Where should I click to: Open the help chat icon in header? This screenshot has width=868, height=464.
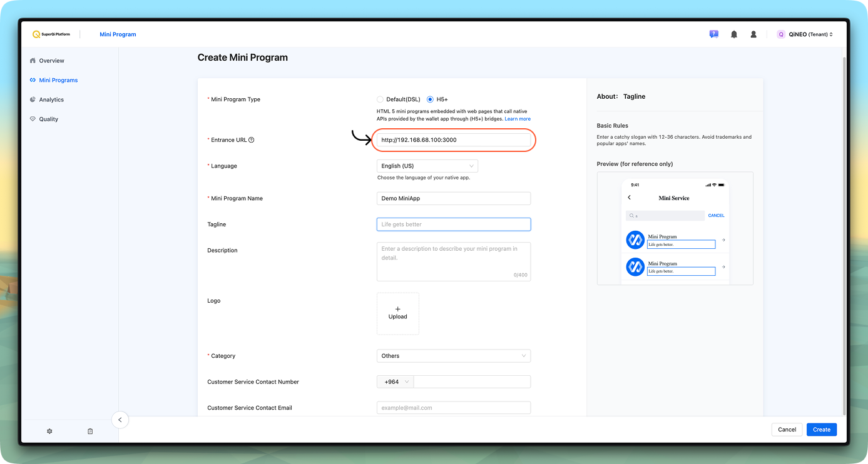click(x=713, y=34)
